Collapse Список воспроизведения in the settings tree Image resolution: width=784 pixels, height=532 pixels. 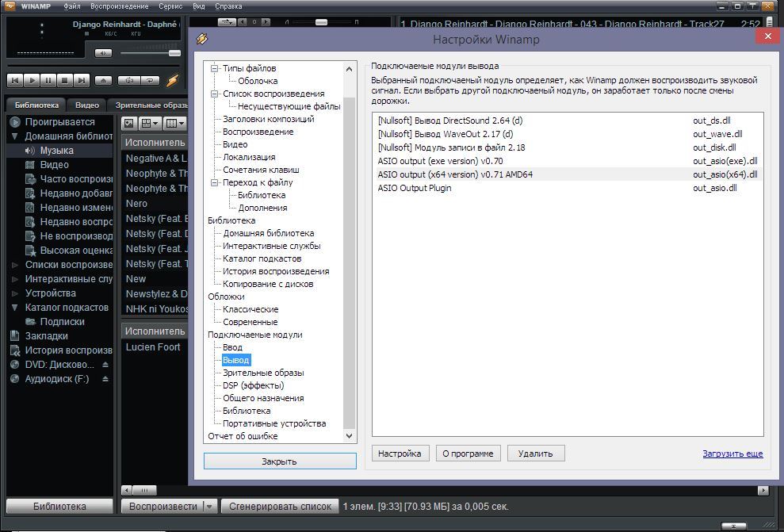pos(215,94)
